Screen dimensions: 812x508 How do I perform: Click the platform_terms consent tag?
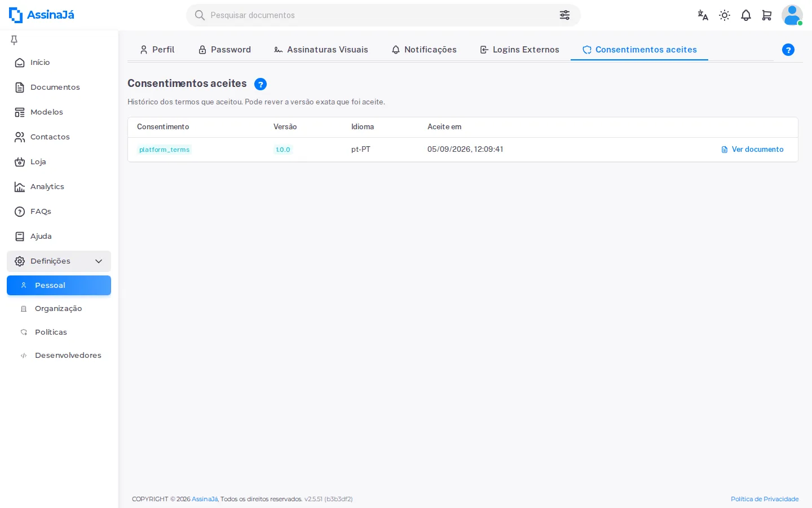pyautogui.click(x=164, y=150)
